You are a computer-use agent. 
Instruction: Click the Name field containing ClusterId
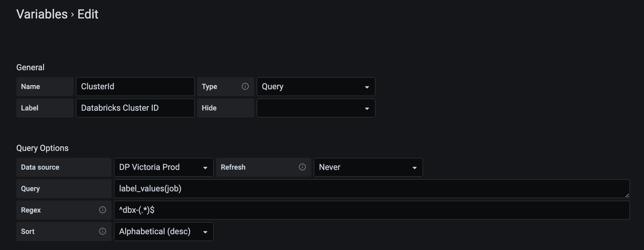click(x=135, y=87)
